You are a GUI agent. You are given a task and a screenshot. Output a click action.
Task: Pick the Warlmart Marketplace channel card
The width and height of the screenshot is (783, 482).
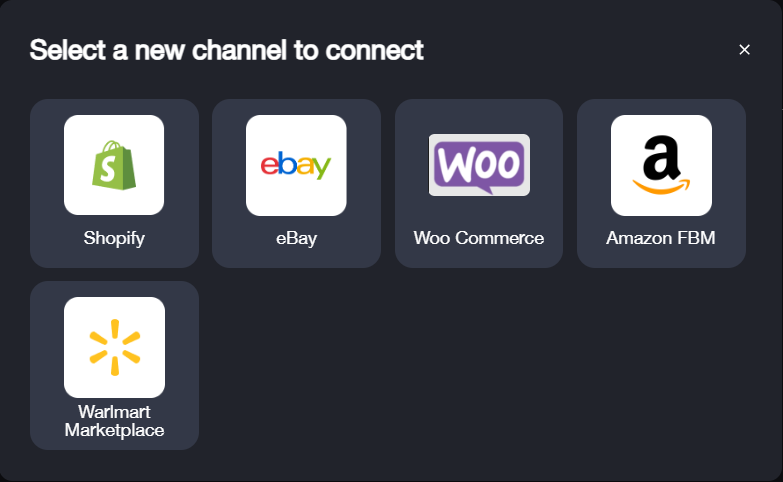(x=114, y=366)
